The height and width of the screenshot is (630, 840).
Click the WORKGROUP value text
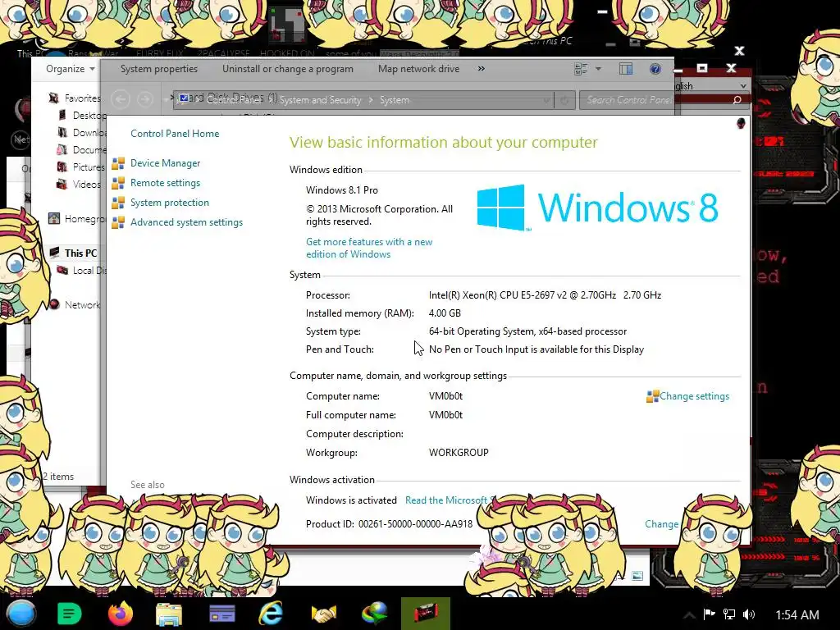(x=459, y=453)
